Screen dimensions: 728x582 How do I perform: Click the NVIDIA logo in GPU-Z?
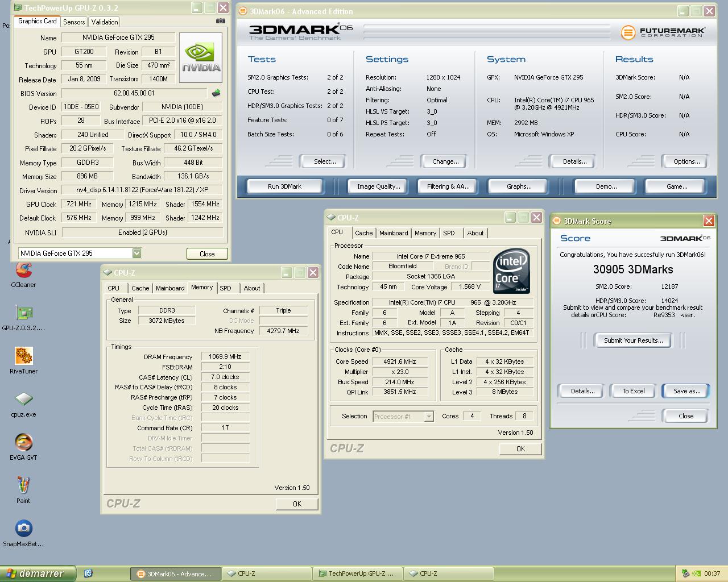point(201,59)
